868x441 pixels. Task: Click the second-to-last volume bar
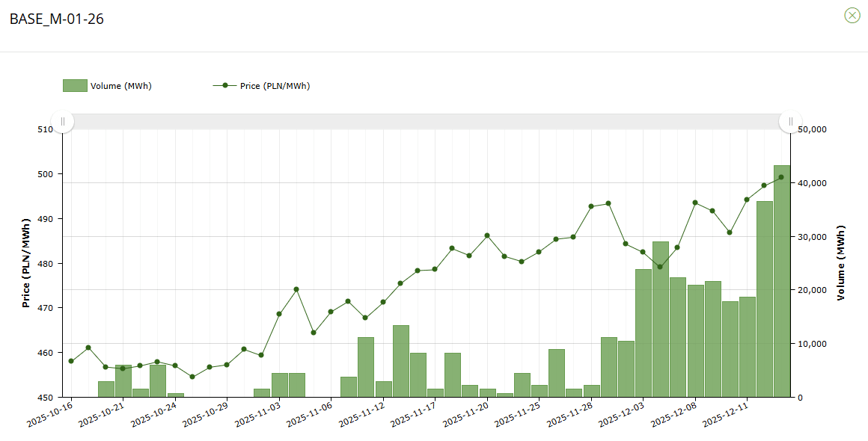pos(764,299)
